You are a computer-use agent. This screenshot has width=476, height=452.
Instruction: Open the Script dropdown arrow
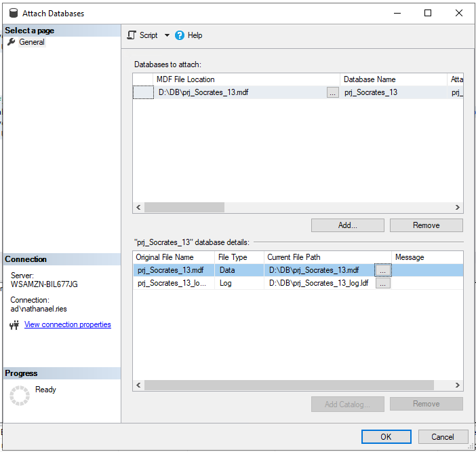(167, 35)
